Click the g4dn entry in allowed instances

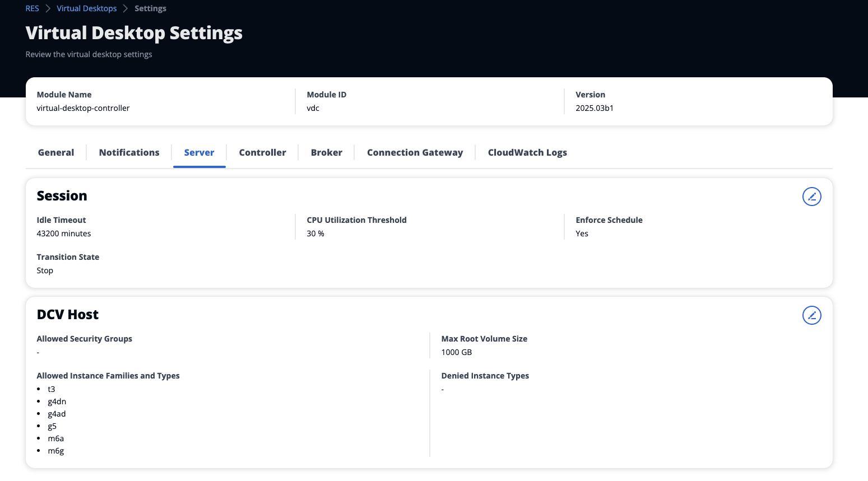[x=57, y=401]
